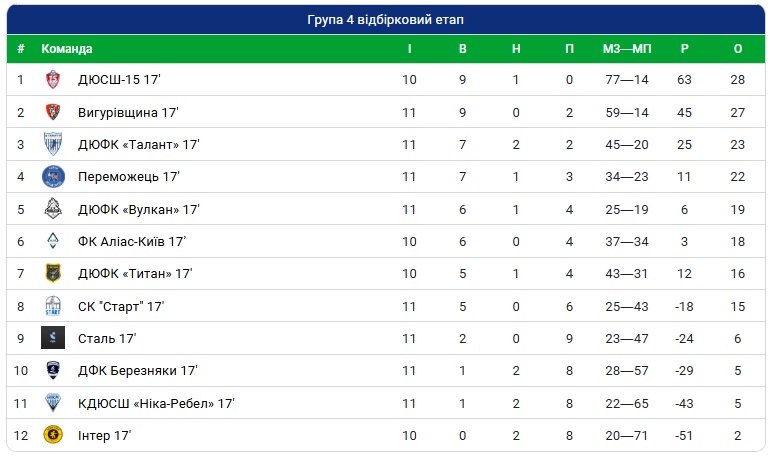Open the ДЮФК «Титан» 17' badge
The image size is (772, 460).
[x=53, y=273]
